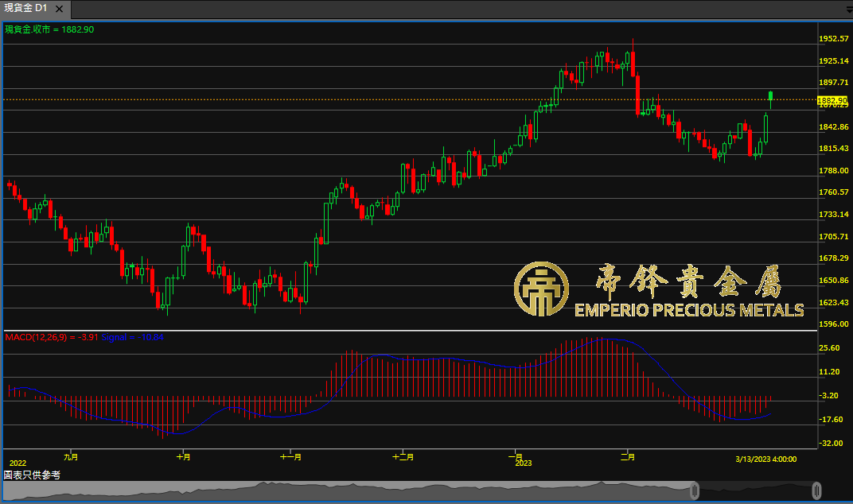Close the 現貨金 D1 chart tab
This screenshot has height=504, width=853.
pyautogui.click(x=60, y=8)
